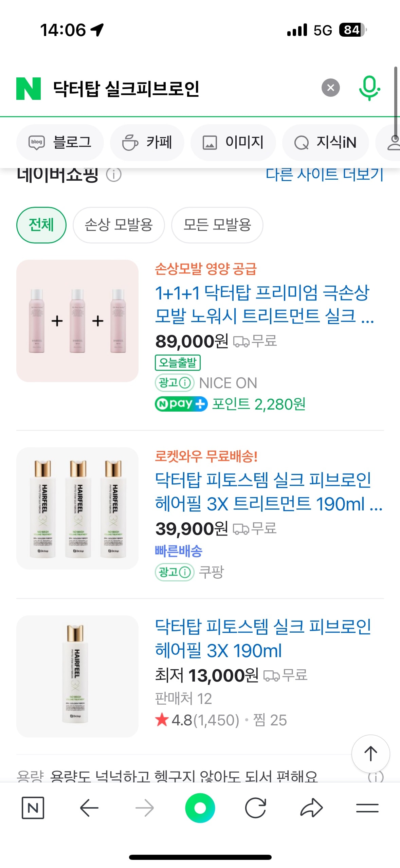
Task: Start voice search with microphone icon
Action: tap(369, 88)
